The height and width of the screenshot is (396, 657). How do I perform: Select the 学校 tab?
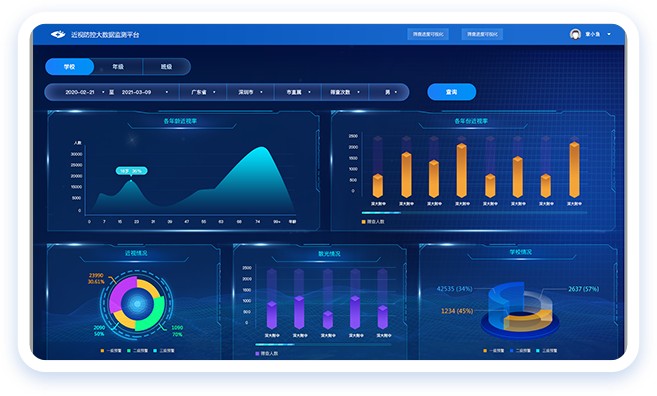(x=70, y=67)
